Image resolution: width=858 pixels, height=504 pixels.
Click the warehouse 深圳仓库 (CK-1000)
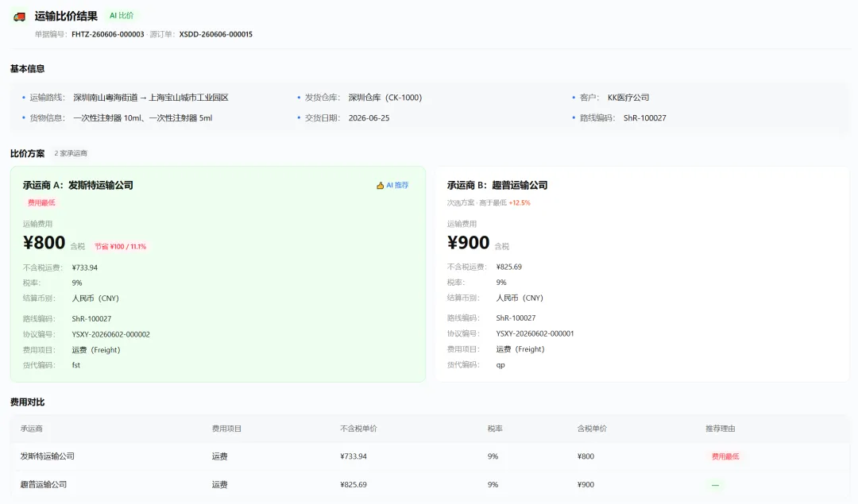[x=385, y=98]
